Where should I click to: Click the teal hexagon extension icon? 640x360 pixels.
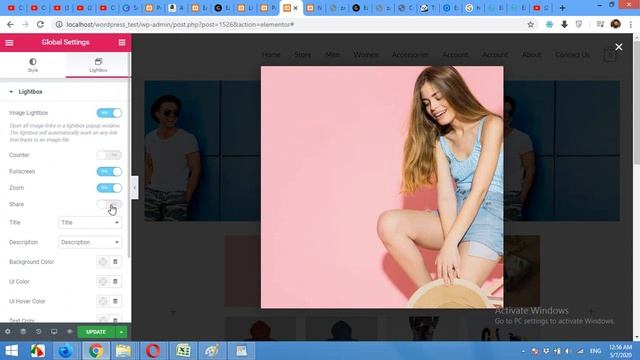click(x=549, y=24)
